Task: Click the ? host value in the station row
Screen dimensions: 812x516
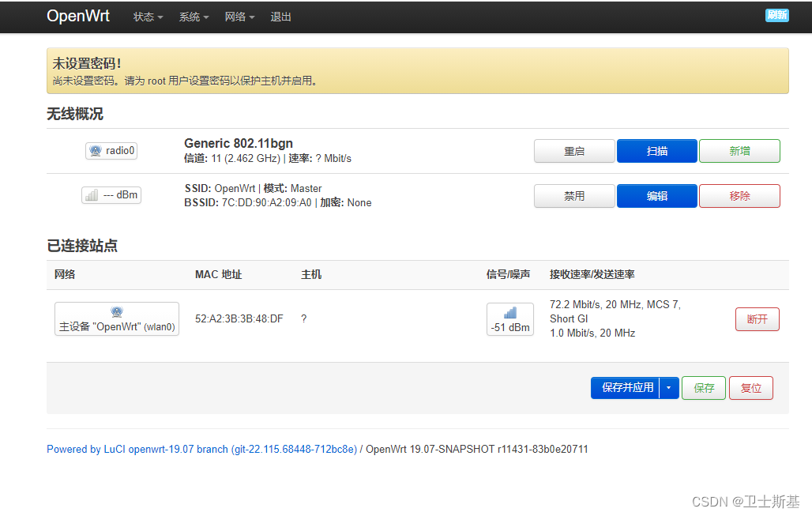Action: pyautogui.click(x=304, y=318)
